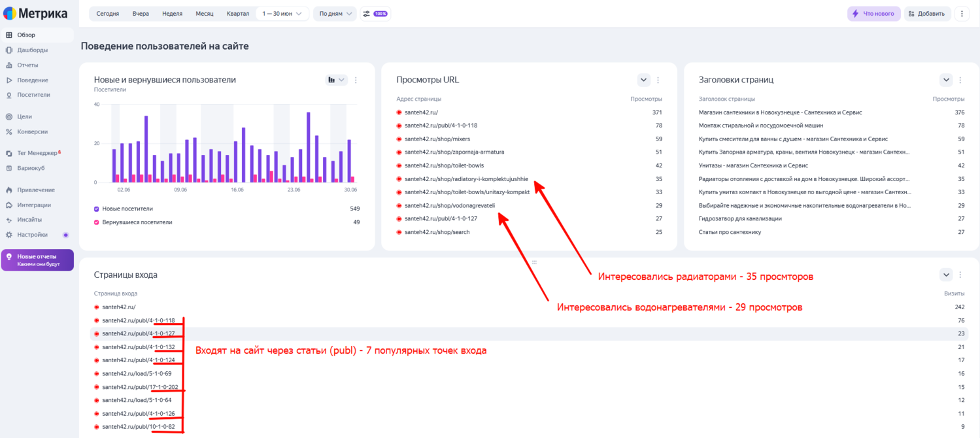Click the Новые отчеты banner
Screen dimensions: 980x438
[37, 260]
